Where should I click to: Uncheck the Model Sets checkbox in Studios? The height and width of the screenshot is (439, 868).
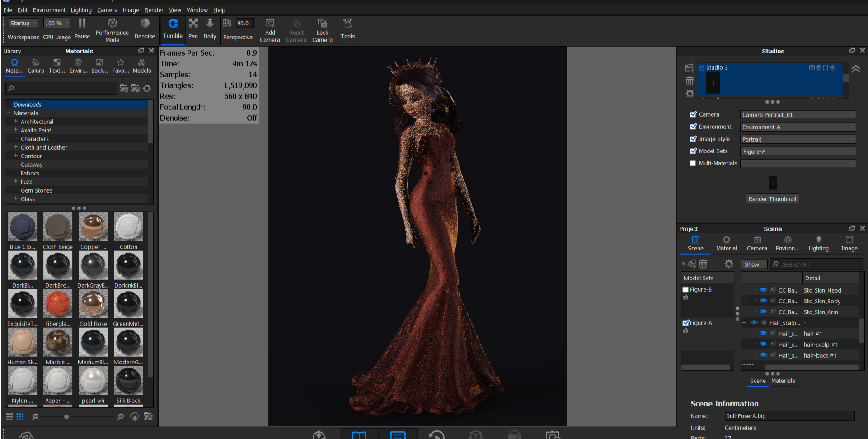(x=693, y=151)
